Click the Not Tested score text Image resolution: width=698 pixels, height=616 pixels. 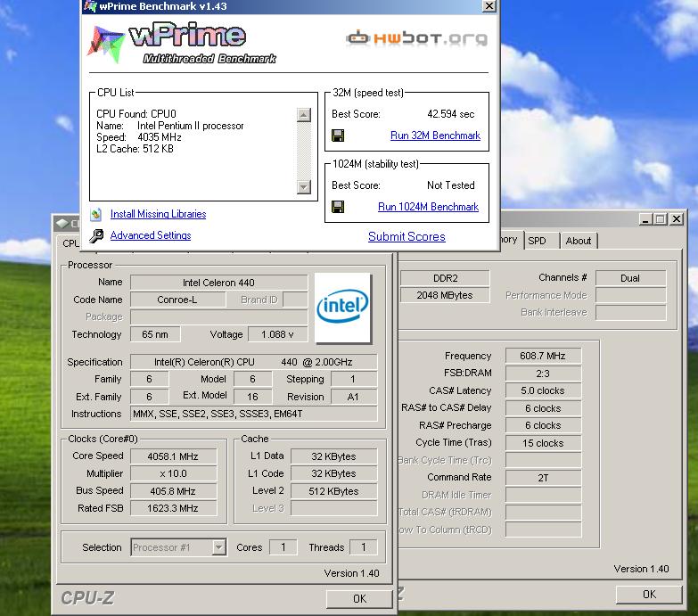point(450,185)
